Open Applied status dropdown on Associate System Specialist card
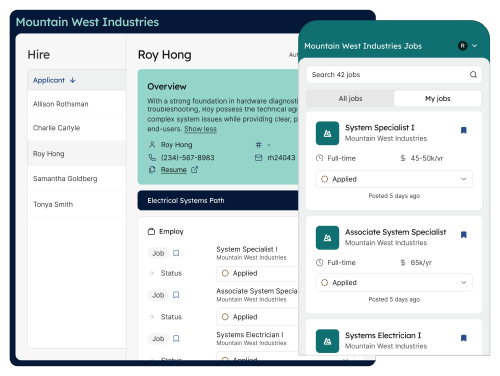This screenshot has width=500, height=376. coord(394,283)
